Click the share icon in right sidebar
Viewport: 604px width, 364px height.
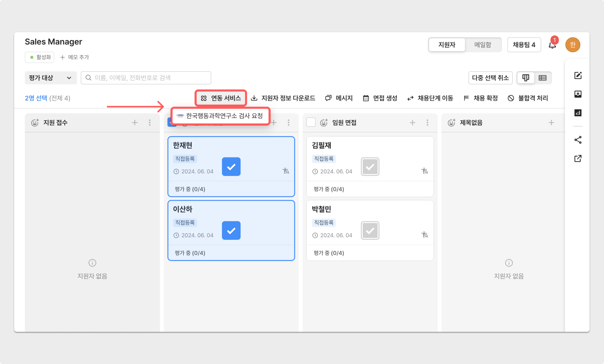click(x=578, y=140)
